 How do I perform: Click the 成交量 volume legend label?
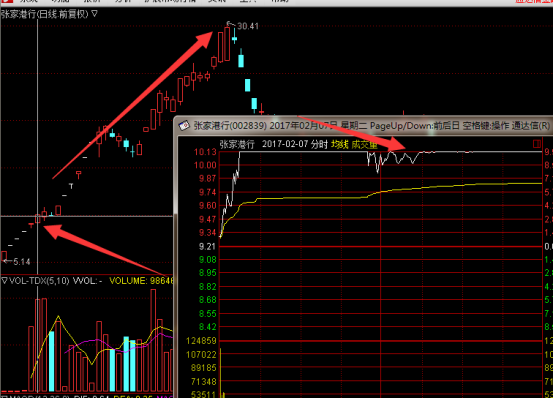tap(364, 145)
